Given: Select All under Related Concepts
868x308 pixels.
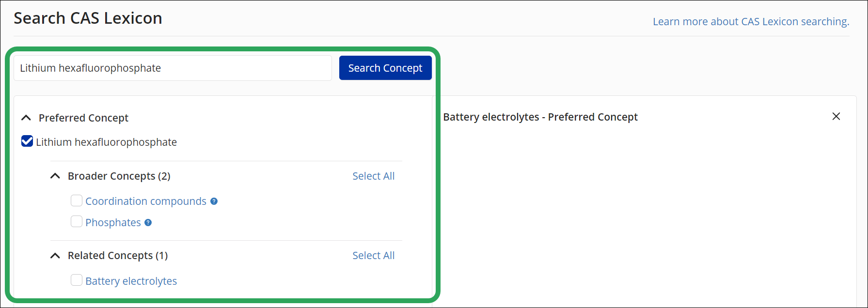Looking at the screenshot, I should [x=373, y=255].
